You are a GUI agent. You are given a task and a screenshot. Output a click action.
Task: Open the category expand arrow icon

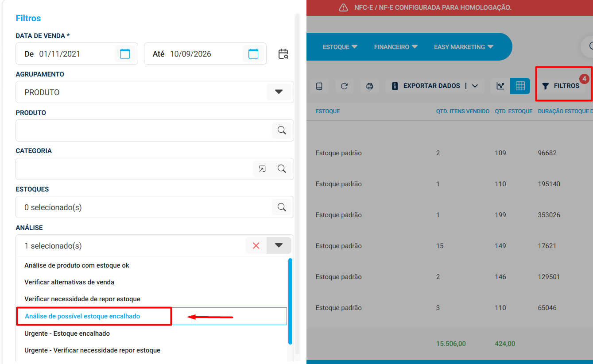262,169
